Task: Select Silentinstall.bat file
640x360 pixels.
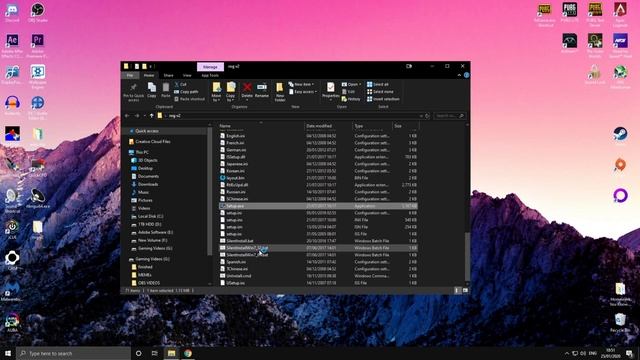Action: [x=318, y=241]
